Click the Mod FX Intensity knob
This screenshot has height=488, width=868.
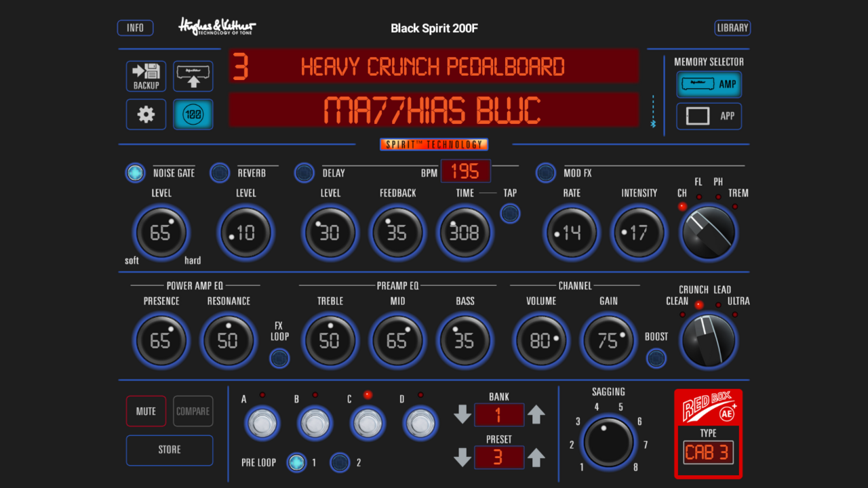click(639, 233)
